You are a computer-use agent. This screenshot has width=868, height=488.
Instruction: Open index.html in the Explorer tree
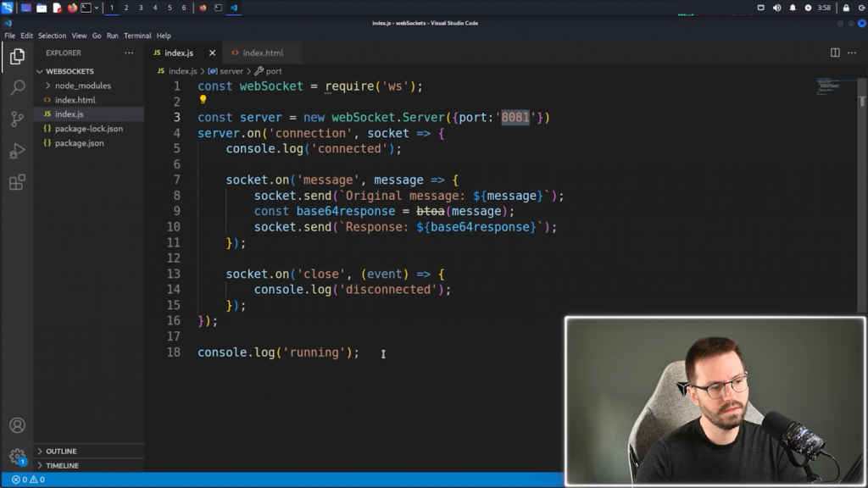[x=88, y=100]
